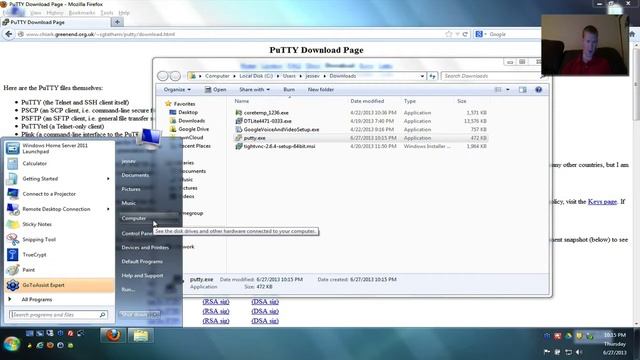
Task: Toggle the Explorer preview pane icon
Action: tap(522, 89)
